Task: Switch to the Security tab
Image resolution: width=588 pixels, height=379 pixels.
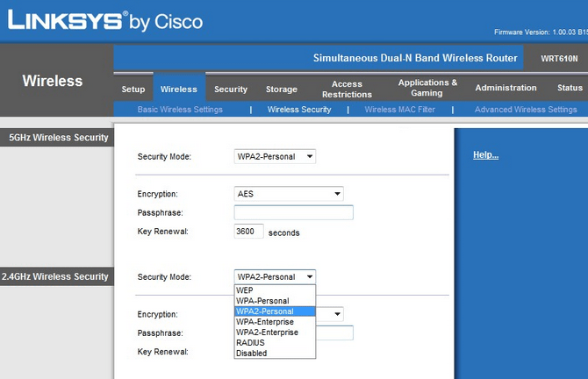Action: click(231, 89)
